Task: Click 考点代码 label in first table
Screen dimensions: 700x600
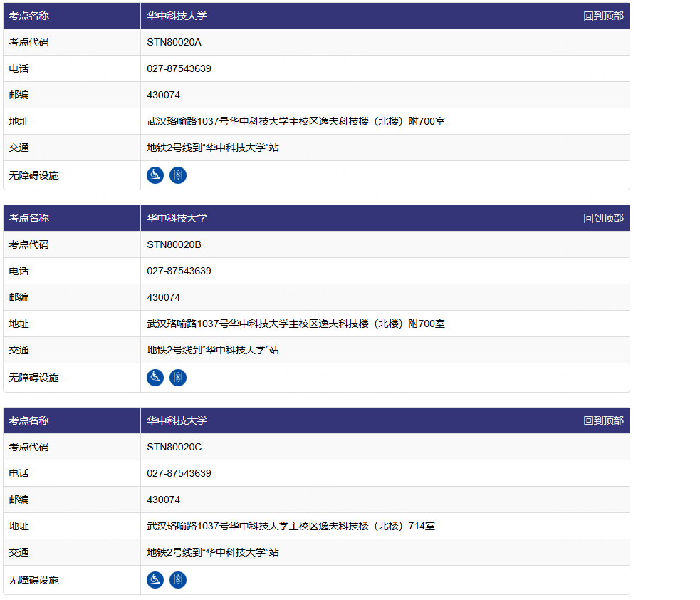Action: [29, 42]
